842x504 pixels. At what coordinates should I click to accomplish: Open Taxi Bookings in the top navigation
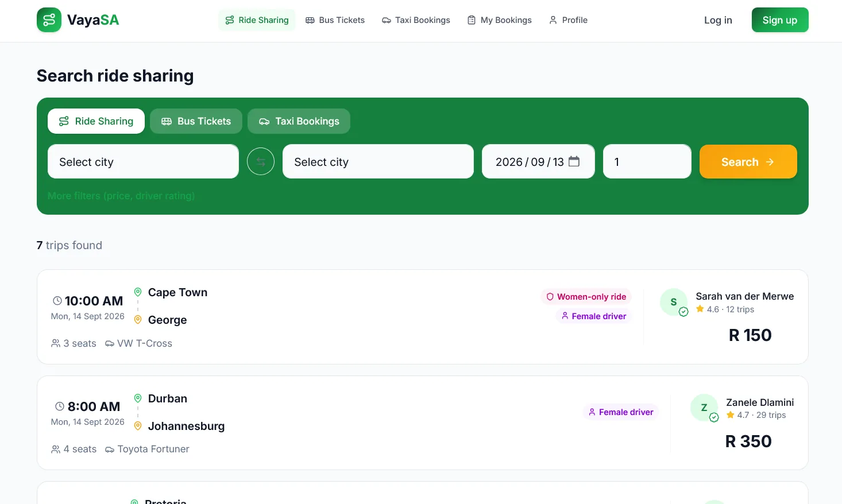coord(416,20)
